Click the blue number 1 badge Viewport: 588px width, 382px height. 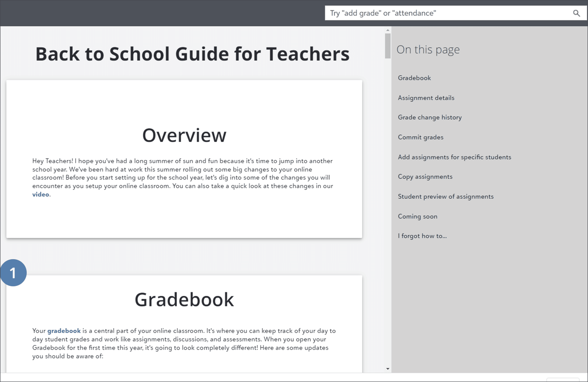(13, 273)
